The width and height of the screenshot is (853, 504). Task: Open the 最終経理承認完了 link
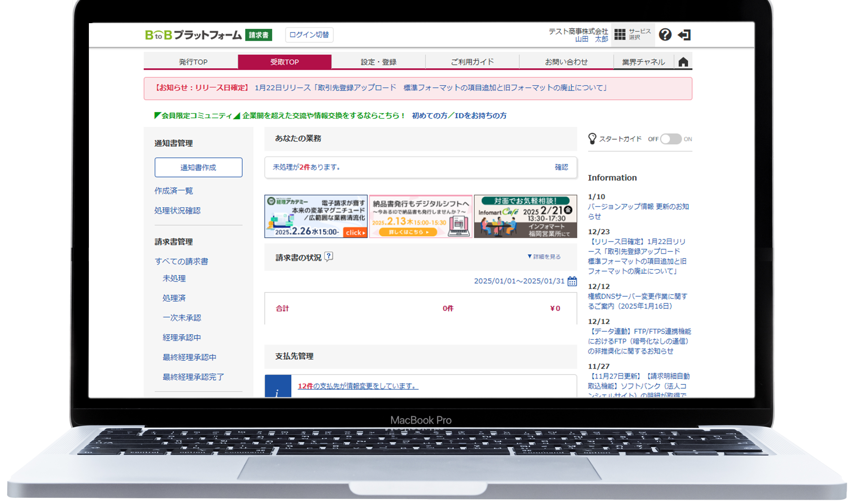pos(193,377)
